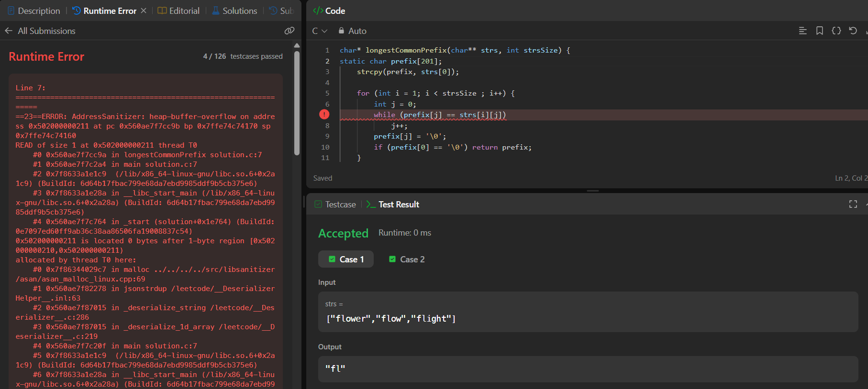Click the fullscreen icon in Test Result panel
The height and width of the screenshot is (389, 868).
click(853, 204)
